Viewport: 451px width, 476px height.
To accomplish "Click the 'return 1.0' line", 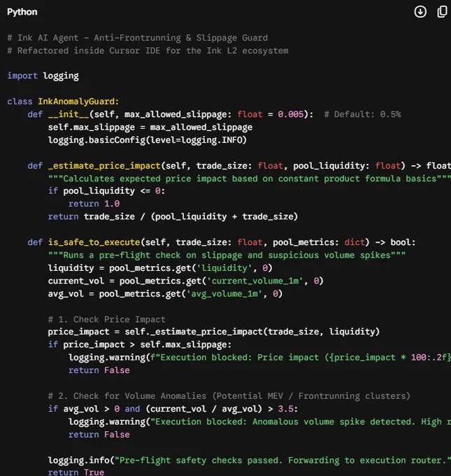I will pos(94,204).
